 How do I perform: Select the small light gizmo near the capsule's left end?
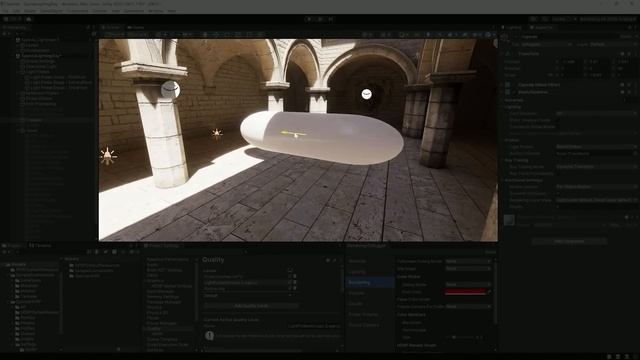pyautogui.click(x=217, y=133)
